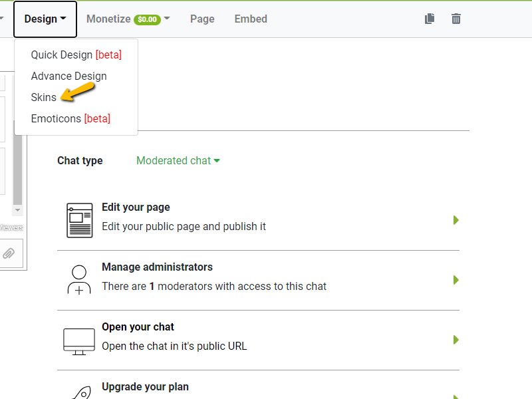
Task: Click the green $0.00 earnings badge
Action: click(x=147, y=19)
